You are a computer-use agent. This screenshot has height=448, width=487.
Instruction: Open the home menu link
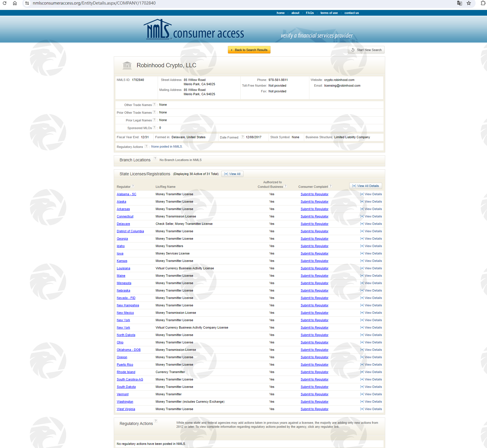(281, 13)
